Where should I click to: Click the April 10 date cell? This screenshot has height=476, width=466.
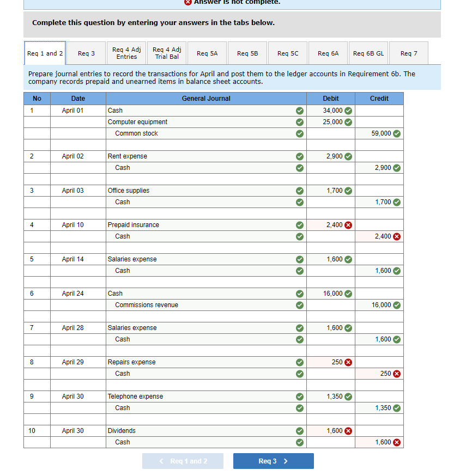78,225
